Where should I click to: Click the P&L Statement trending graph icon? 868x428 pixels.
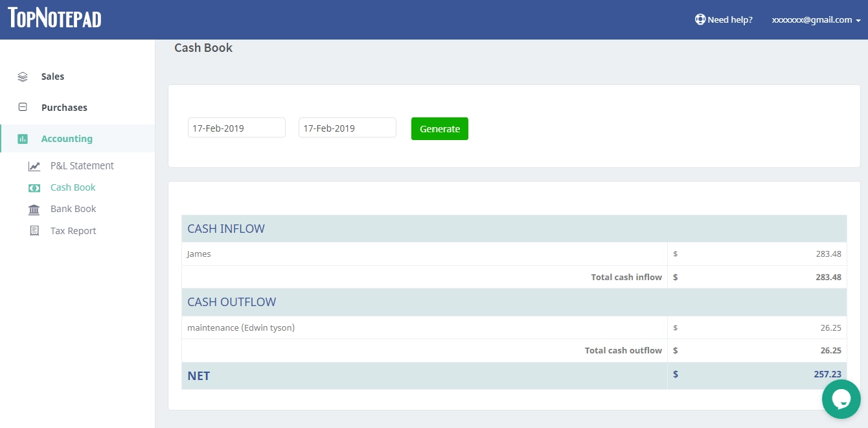click(34, 165)
